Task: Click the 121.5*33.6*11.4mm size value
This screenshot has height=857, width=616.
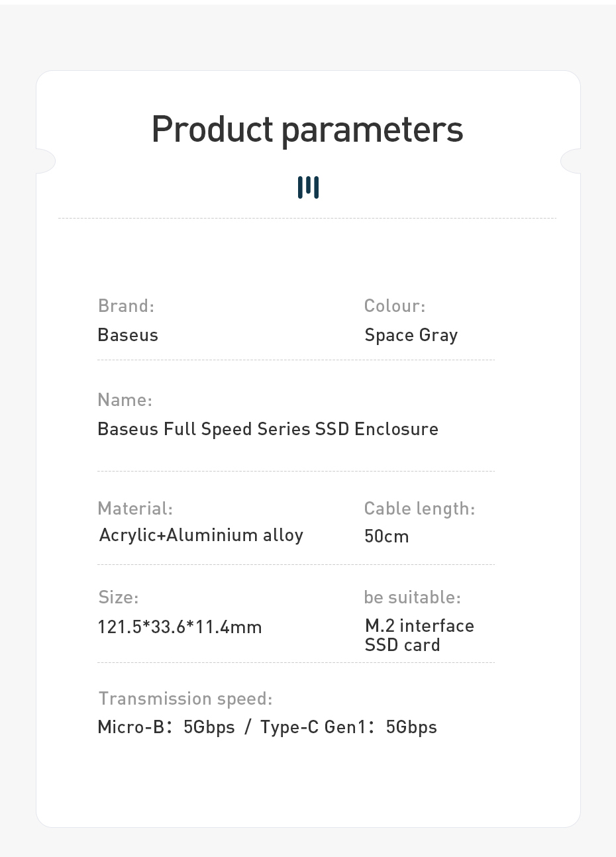Action: point(180,627)
